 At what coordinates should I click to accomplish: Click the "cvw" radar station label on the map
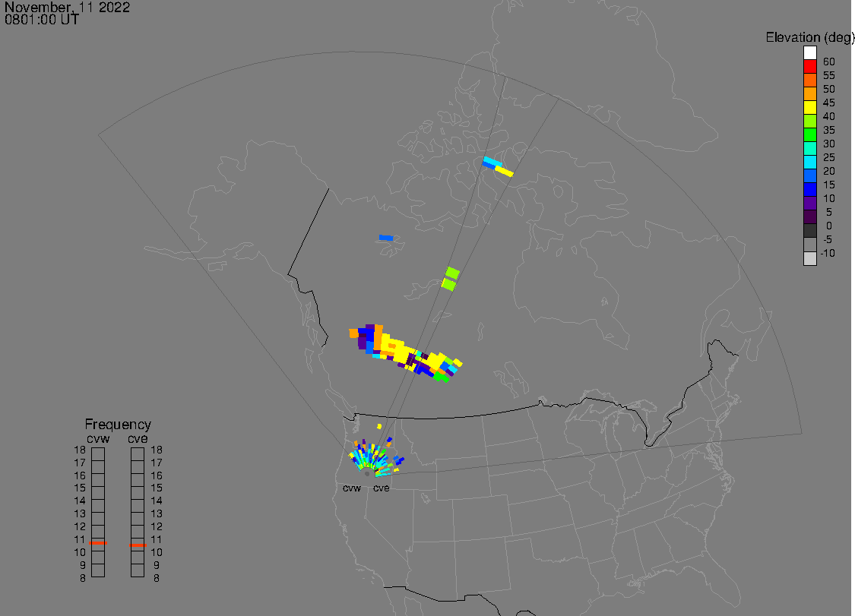[352, 488]
